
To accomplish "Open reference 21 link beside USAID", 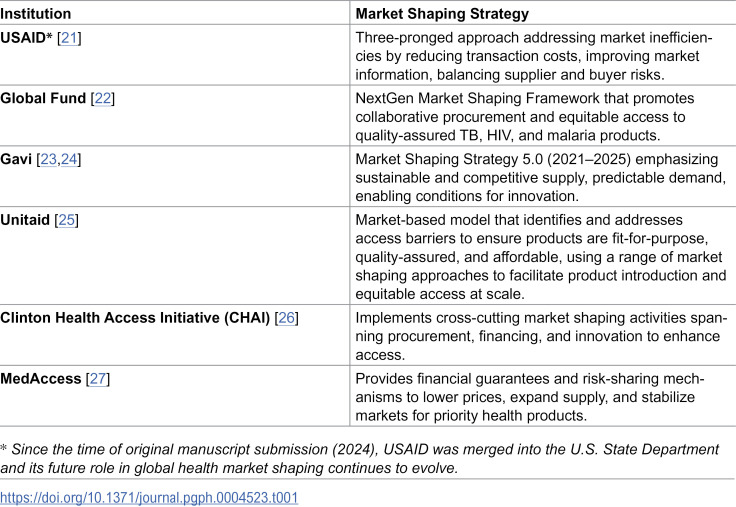I will click(69, 38).
